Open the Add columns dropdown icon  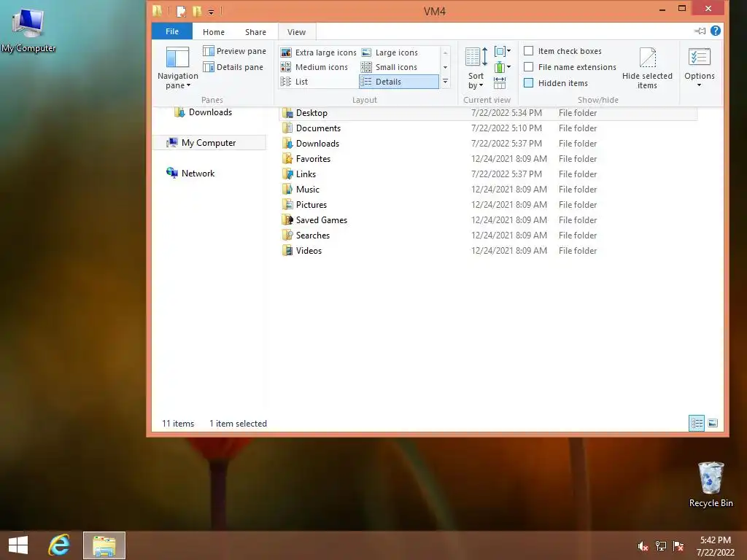[x=502, y=67]
